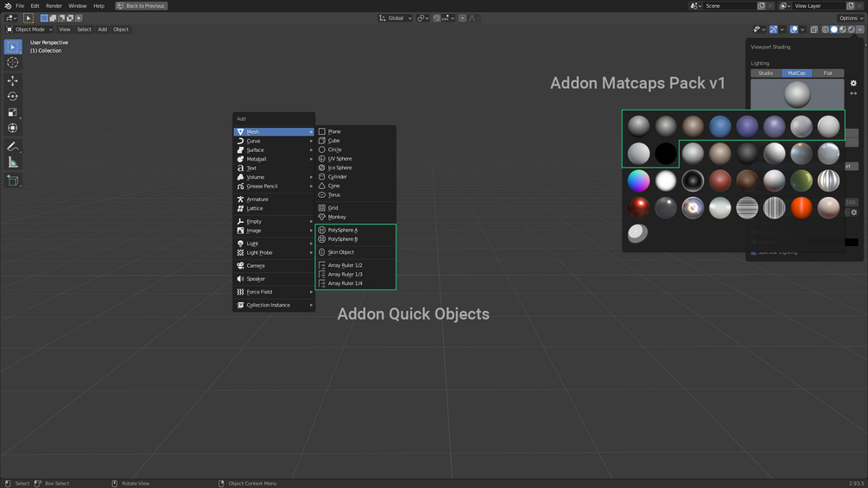
Task: Open matcap settings gear icon
Action: [x=853, y=83]
